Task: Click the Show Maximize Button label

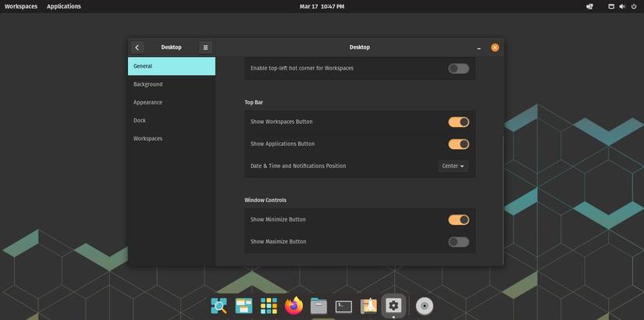Action: click(279, 242)
